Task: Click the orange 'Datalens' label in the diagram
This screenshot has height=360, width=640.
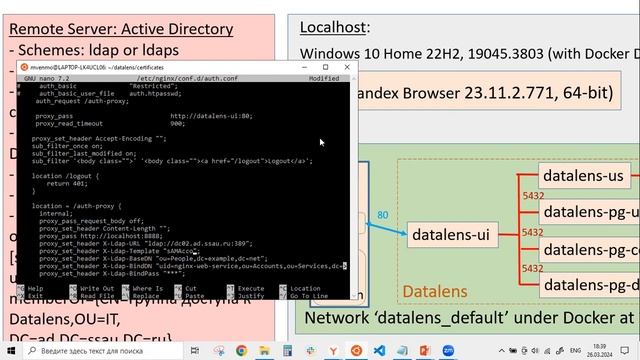Action: click(435, 291)
